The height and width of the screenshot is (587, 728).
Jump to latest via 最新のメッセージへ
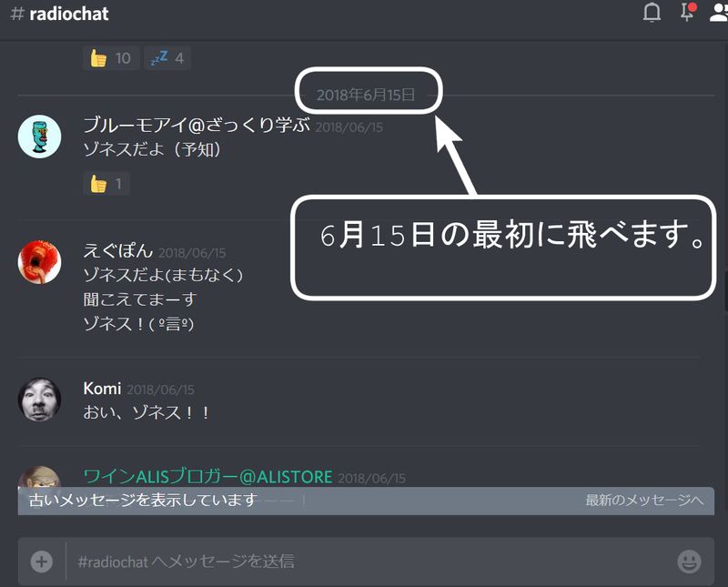tap(644, 501)
